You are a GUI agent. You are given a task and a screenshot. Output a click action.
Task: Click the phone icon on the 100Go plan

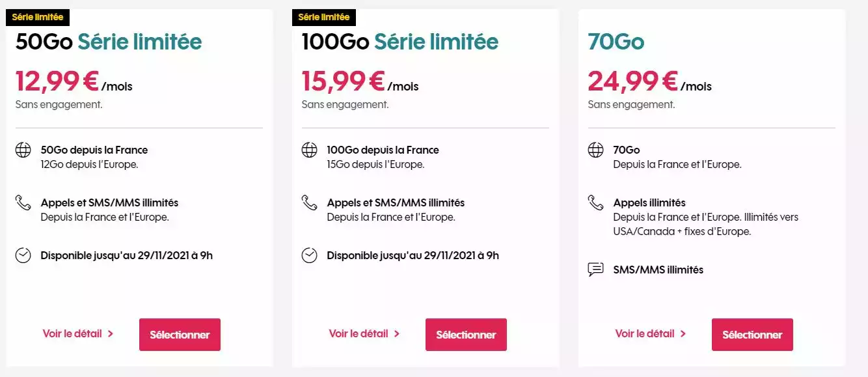click(309, 202)
